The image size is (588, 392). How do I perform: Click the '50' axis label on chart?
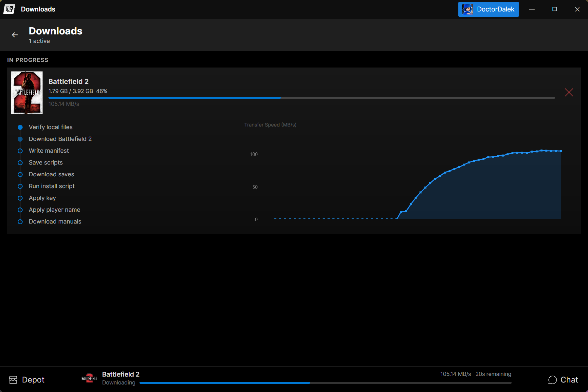point(255,187)
